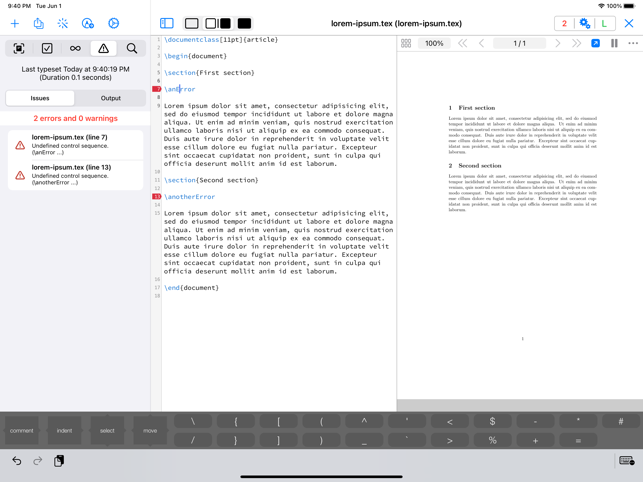Tap the share/export document icon

click(39, 23)
